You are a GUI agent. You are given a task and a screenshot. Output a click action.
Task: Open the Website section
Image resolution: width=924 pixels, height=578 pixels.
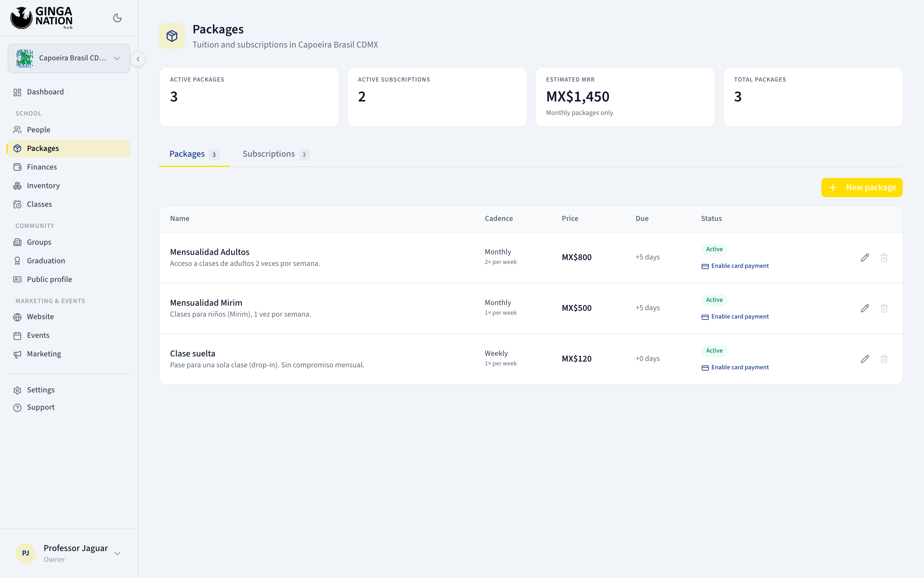(x=69, y=317)
